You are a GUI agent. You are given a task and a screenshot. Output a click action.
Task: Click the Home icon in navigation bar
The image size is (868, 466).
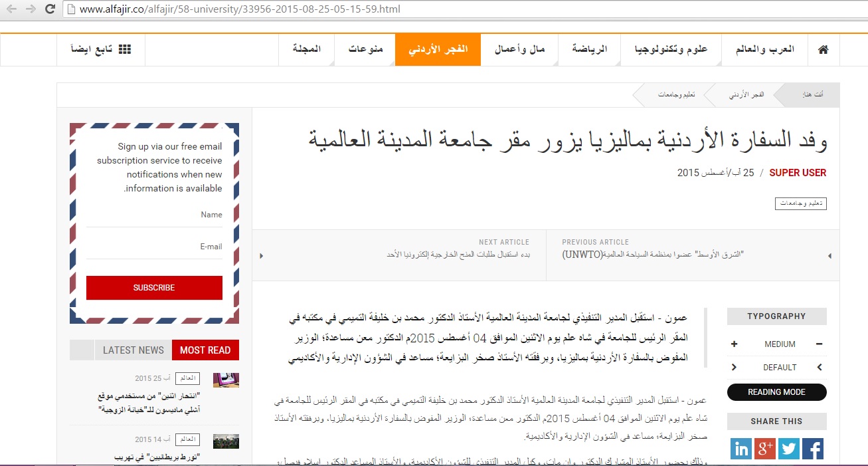[x=824, y=50]
